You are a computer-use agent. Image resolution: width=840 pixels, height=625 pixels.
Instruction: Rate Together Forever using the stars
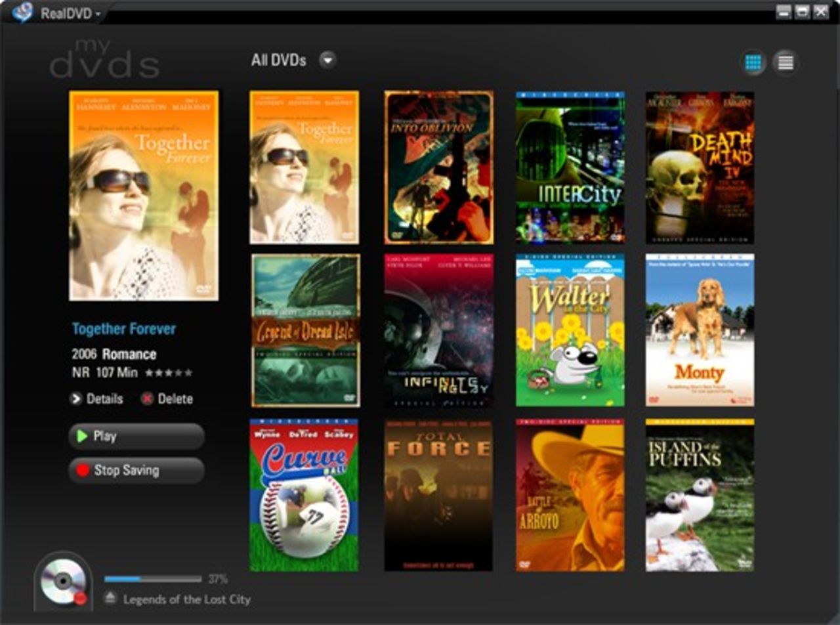point(169,373)
